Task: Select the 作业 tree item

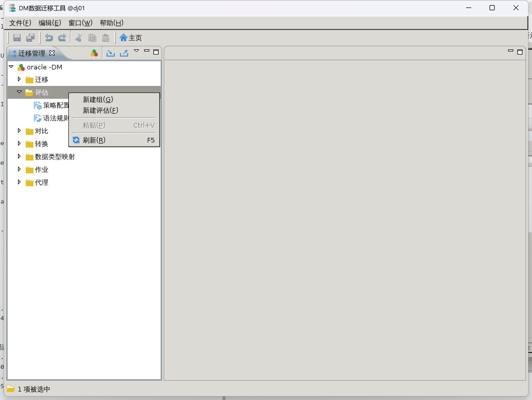Action: tap(41, 170)
